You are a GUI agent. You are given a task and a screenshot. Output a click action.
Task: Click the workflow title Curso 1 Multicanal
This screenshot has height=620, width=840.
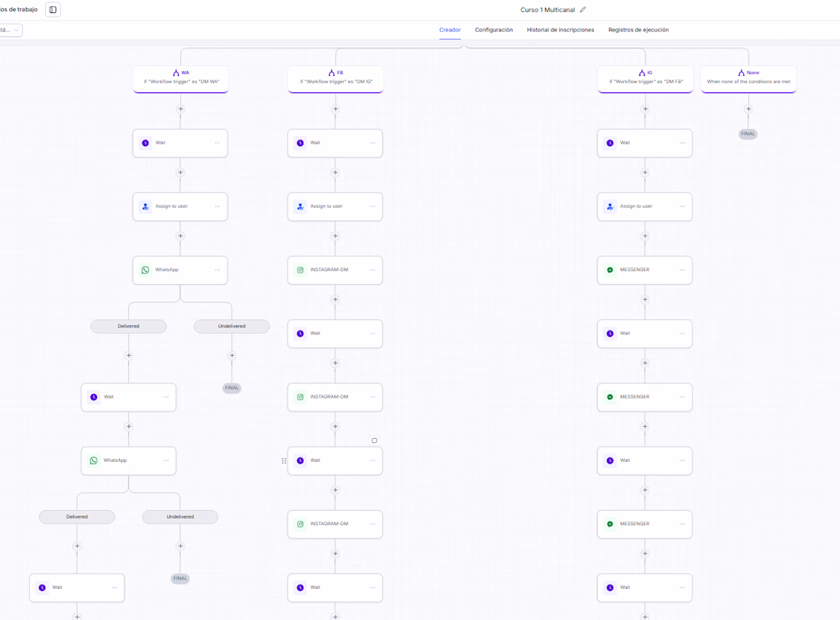coord(548,10)
